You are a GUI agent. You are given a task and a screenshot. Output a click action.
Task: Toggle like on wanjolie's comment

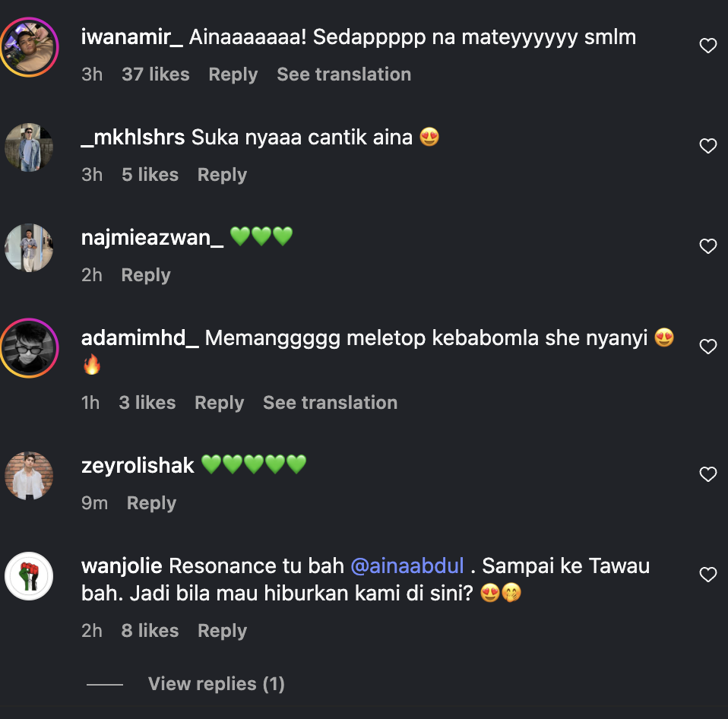click(707, 575)
